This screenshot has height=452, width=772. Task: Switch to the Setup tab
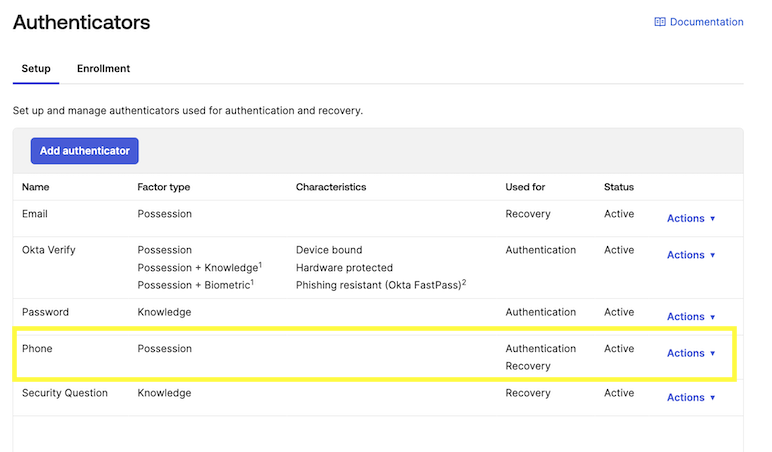coord(36,69)
